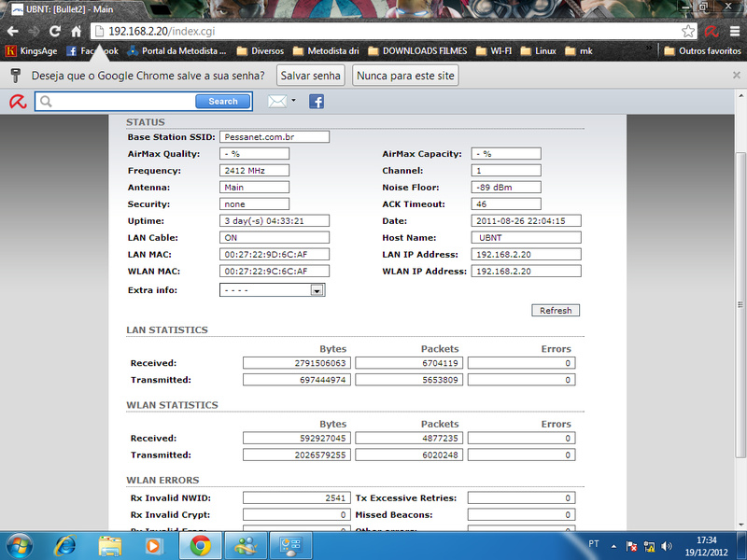Click the network tray icon
The width and height of the screenshot is (747, 560).
pos(649,546)
